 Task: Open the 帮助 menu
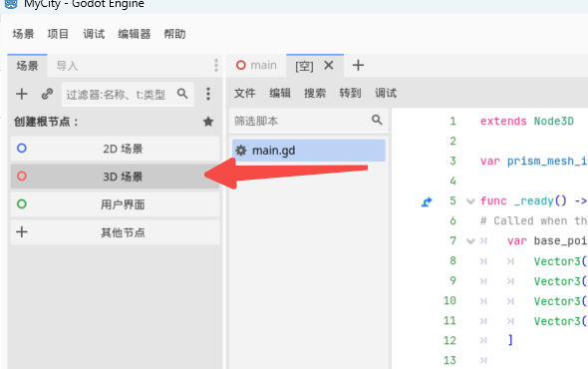(174, 34)
